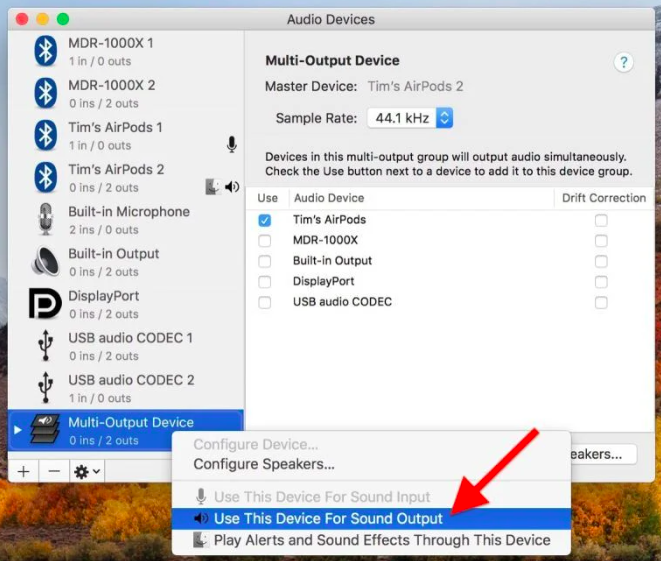Select DisplayPort in sidebar list

click(x=126, y=304)
